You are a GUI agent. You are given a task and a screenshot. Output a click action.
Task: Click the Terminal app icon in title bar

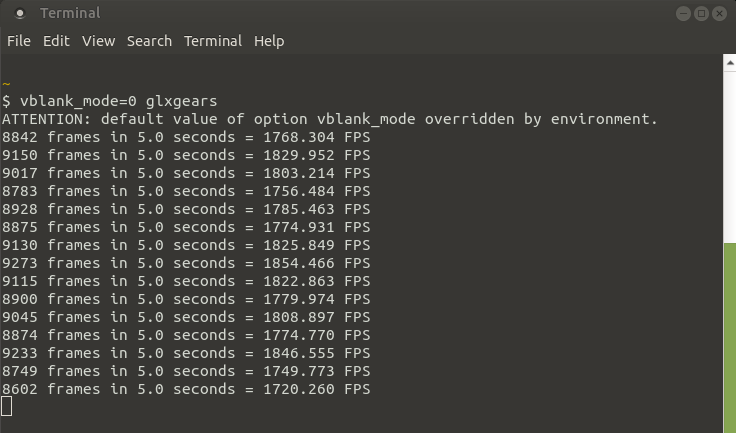pos(20,13)
